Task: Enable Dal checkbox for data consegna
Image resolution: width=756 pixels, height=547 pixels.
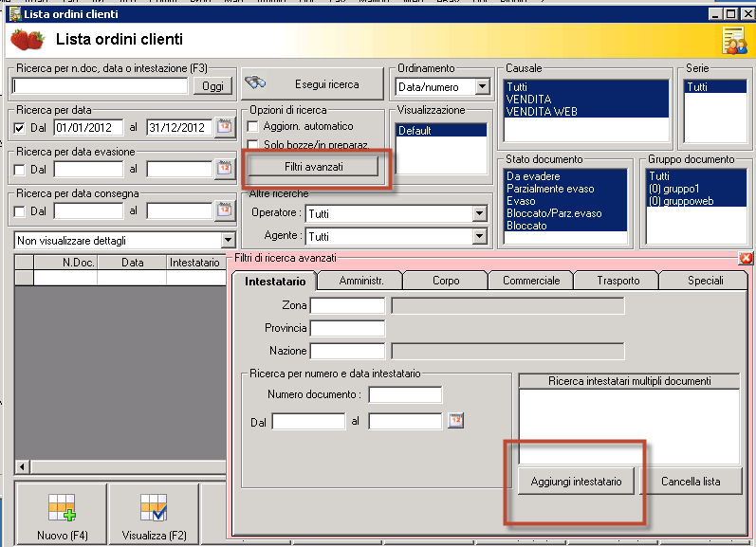Action: pos(19,211)
